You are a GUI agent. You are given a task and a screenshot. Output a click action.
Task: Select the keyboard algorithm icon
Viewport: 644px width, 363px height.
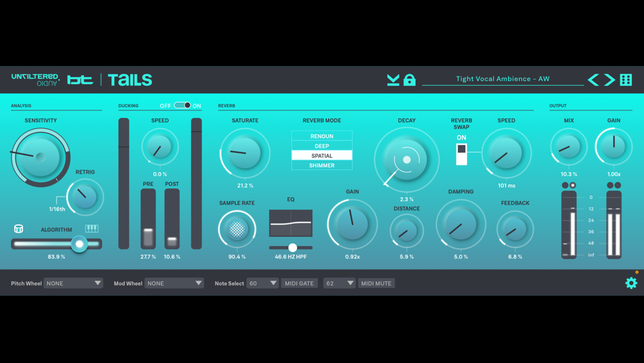click(91, 229)
